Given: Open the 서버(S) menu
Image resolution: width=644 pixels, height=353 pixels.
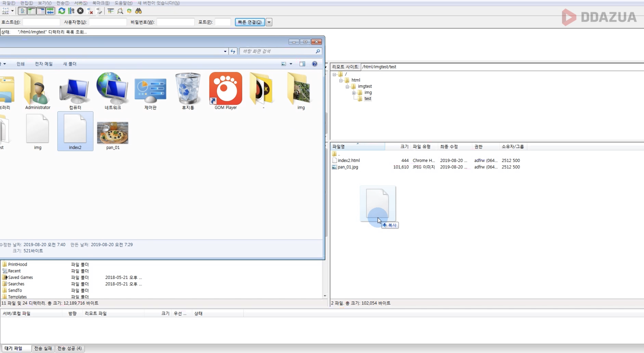Looking at the screenshot, I should click(81, 3).
